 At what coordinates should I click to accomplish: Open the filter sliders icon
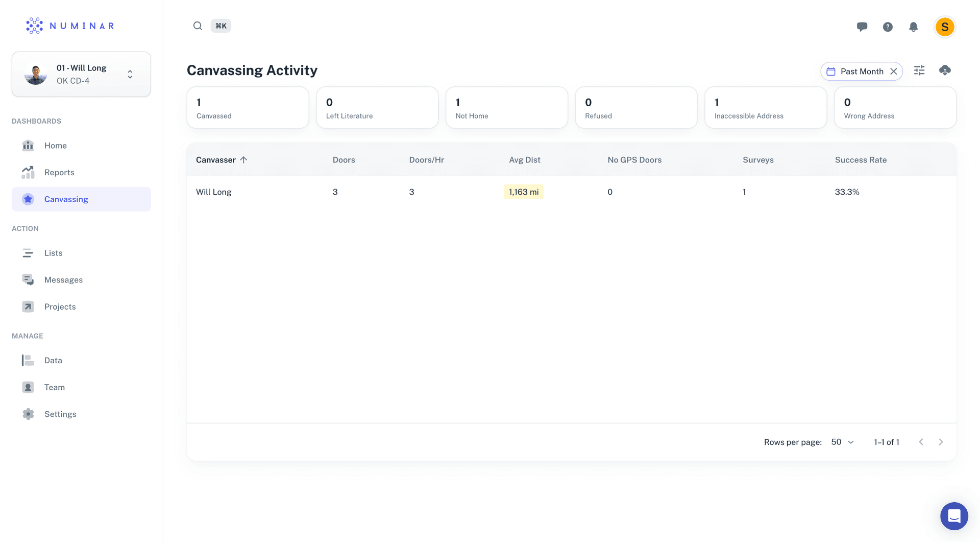click(x=919, y=70)
